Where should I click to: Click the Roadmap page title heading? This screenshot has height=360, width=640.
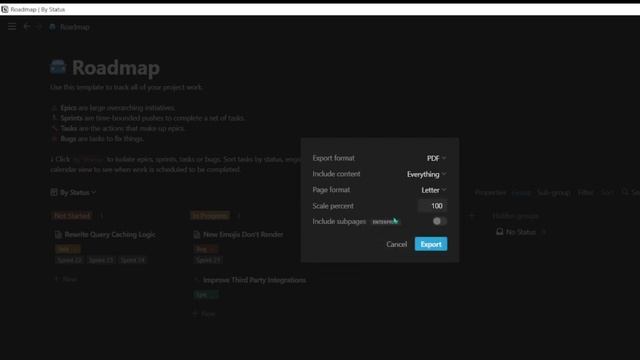pos(116,68)
